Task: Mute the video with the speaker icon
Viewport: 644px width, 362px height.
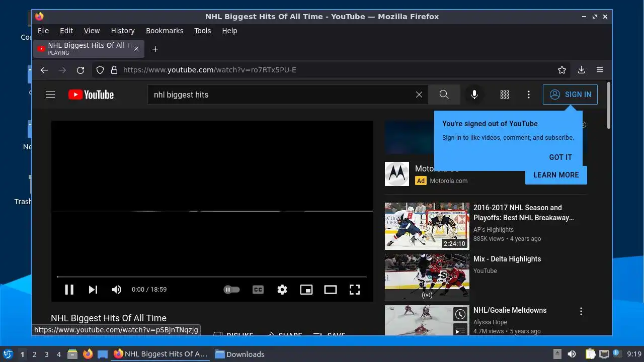Action: tap(117, 290)
